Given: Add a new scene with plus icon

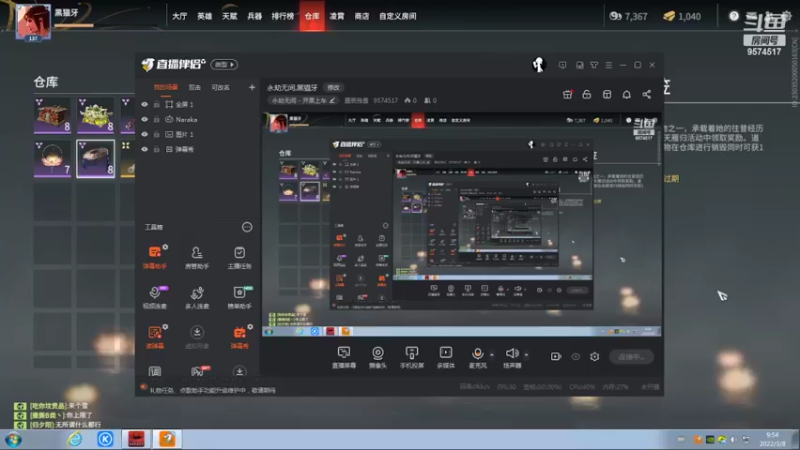Looking at the screenshot, I should tap(252, 87).
